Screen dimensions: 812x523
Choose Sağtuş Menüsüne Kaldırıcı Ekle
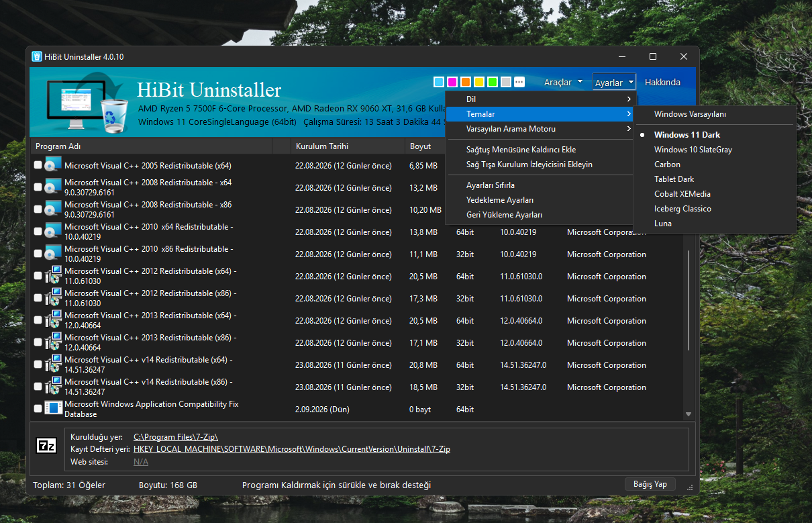point(539,150)
